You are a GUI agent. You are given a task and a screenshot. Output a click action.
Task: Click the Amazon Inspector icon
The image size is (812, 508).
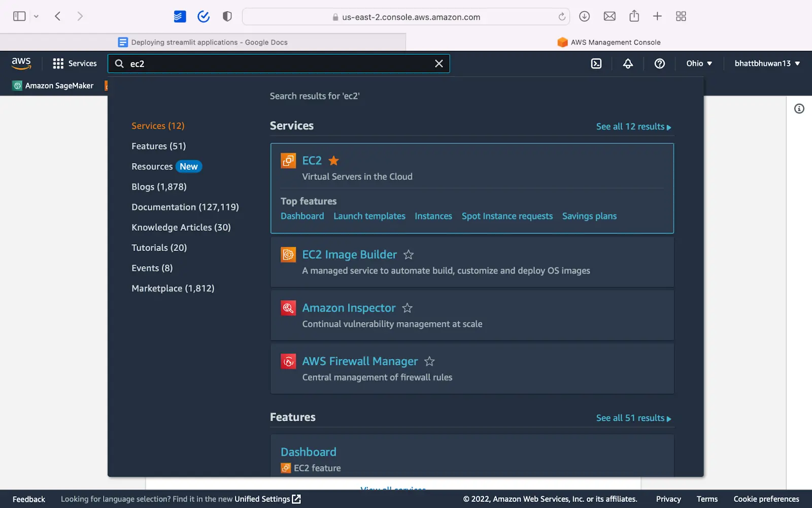(288, 308)
